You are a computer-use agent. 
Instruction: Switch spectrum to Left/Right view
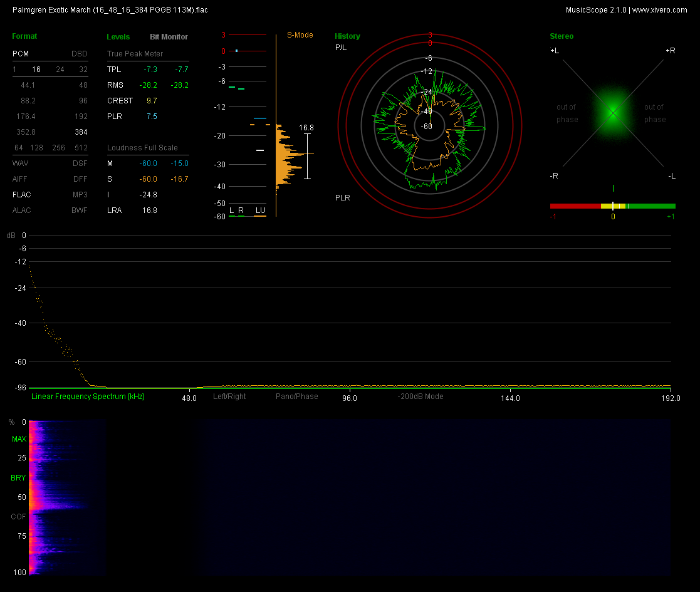coord(229,396)
